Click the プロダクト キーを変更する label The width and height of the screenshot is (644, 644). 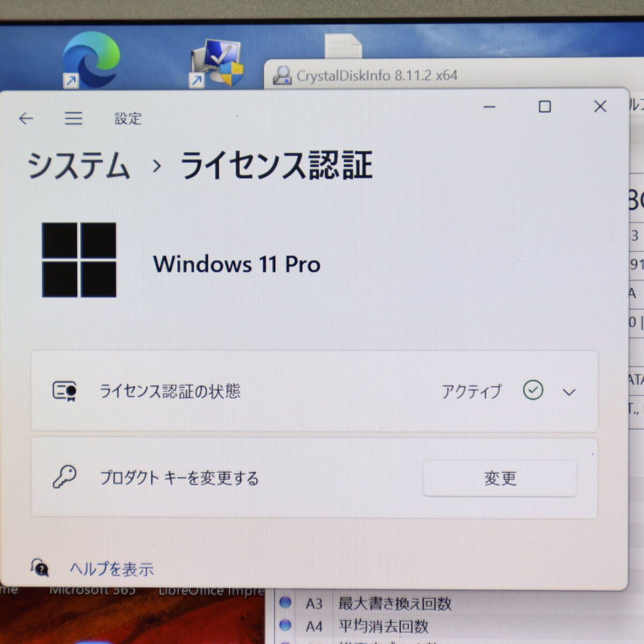click(x=180, y=478)
